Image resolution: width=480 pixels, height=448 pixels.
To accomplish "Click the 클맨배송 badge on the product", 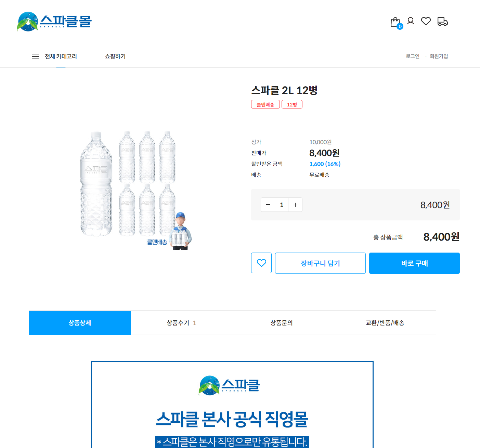I will 265,104.
